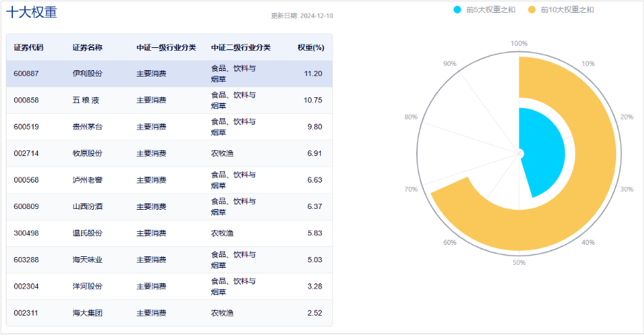Click the 更新日期: 2024-12-10 label
The width and height of the screenshot is (644, 335).
(x=302, y=16)
